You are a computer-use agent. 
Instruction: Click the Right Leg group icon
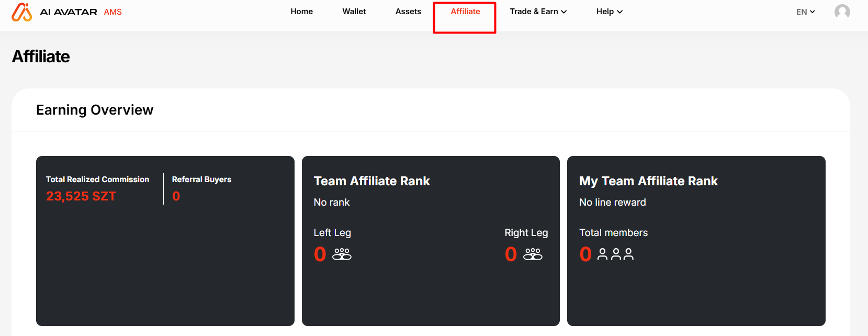[x=533, y=254]
